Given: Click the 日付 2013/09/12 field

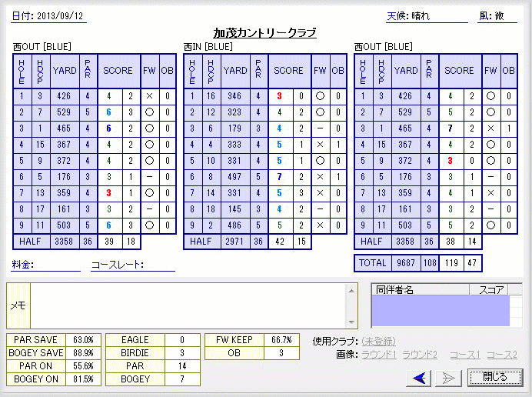Looking at the screenshot, I should tap(48, 16).
